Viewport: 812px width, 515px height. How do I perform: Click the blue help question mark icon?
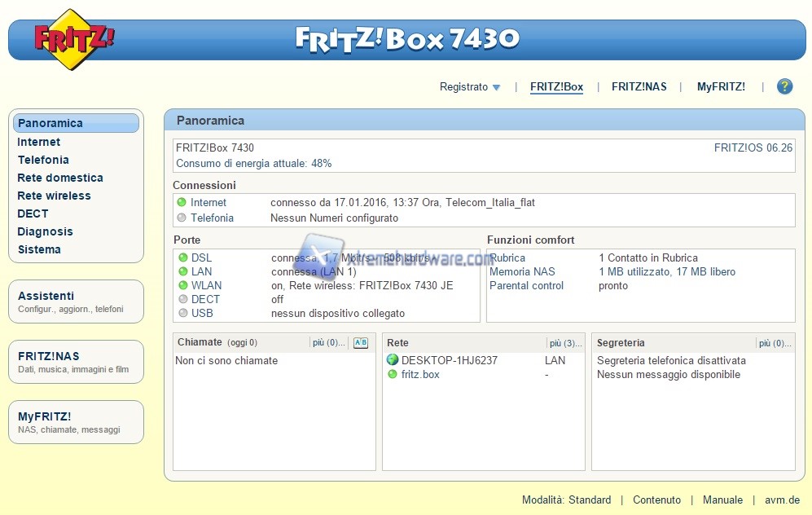(784, 86)
